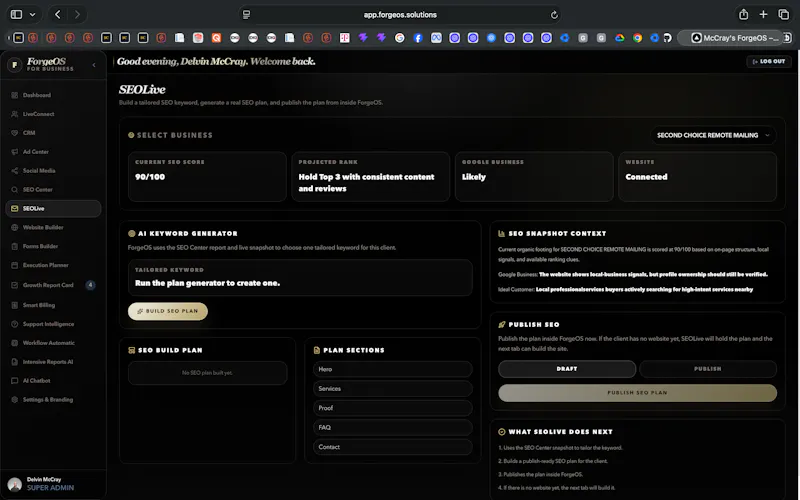
Task: Open the Second Choice Remote Mailing business dropdown
Action: (x=713, y=135)
